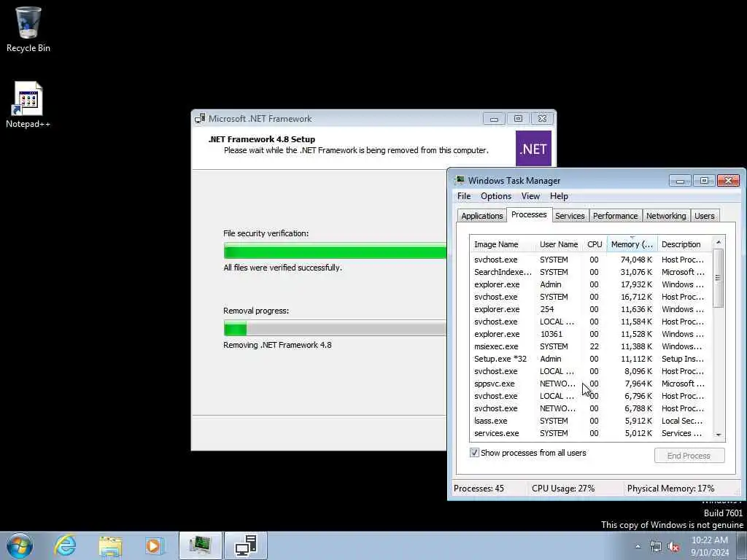
Task: Select explorer.exe row for user Admin
Action: coord(590,284)
